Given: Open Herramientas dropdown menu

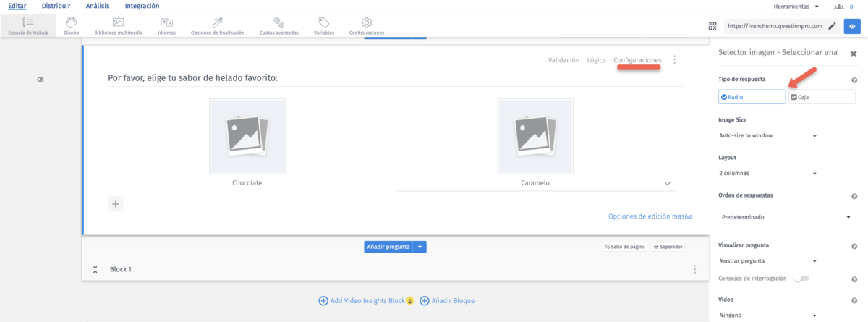Looking at the screenshot, I should click(796, 7).
